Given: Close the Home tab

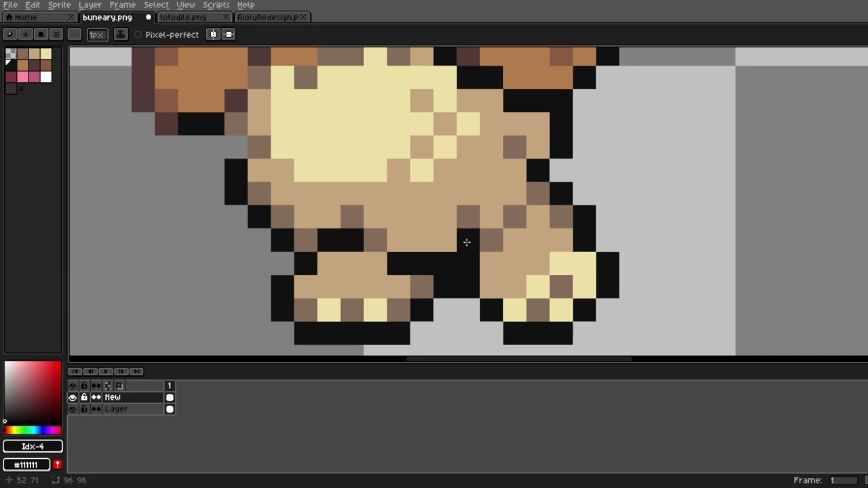Looking at the screenshot, I should click(x=71, y=17).
